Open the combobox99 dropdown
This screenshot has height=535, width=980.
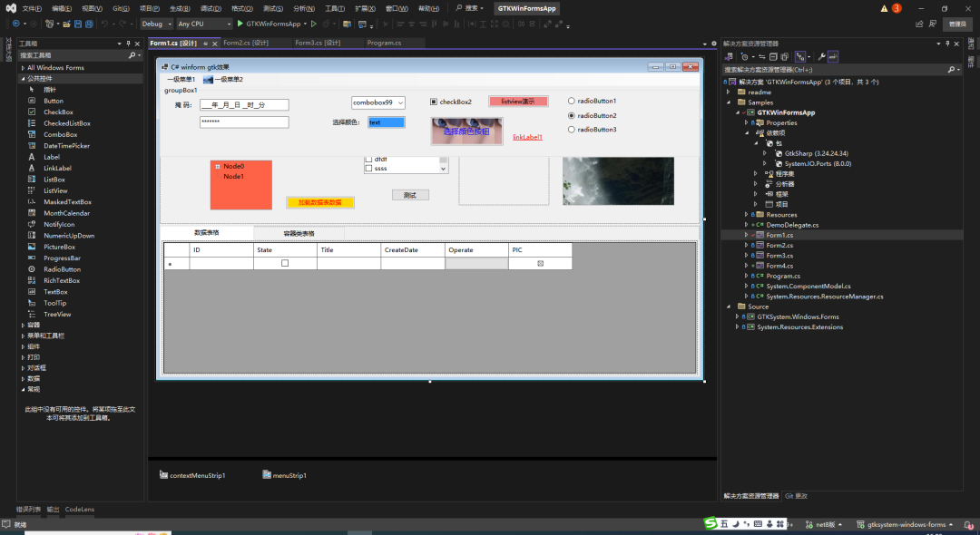click(x=400, y=103)
